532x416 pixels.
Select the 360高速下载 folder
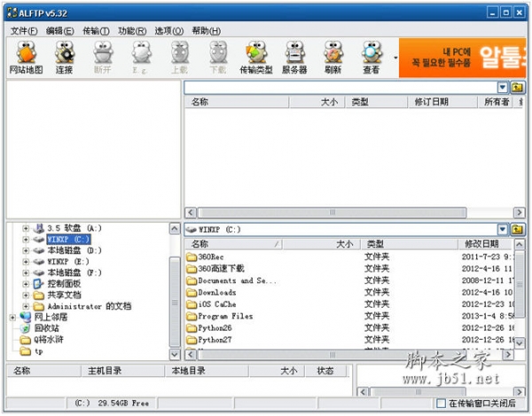point(215,269)
